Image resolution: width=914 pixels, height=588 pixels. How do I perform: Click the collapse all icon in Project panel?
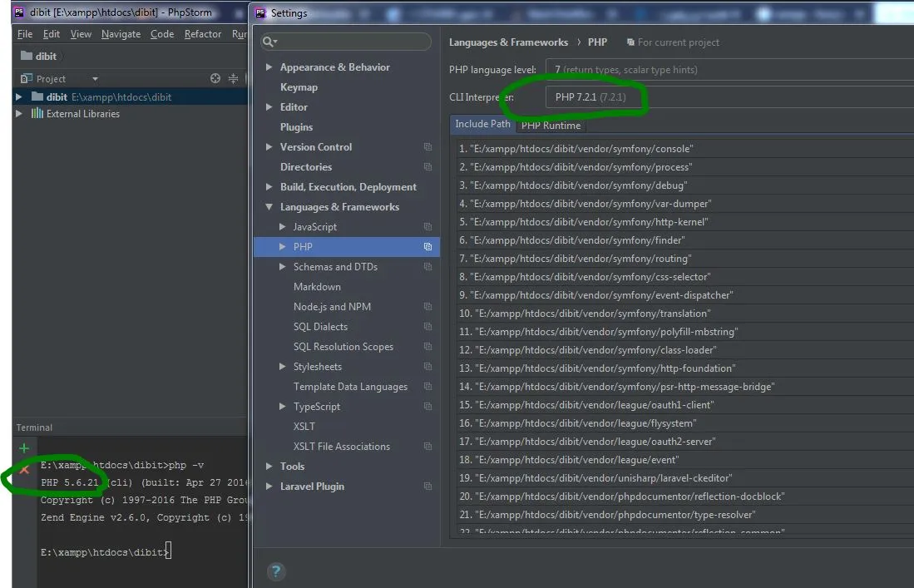233,78
